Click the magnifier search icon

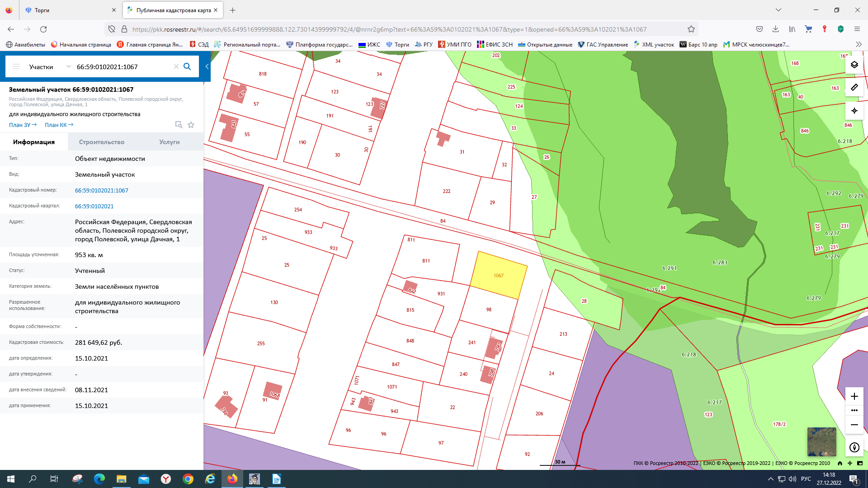tap(187, 66)
